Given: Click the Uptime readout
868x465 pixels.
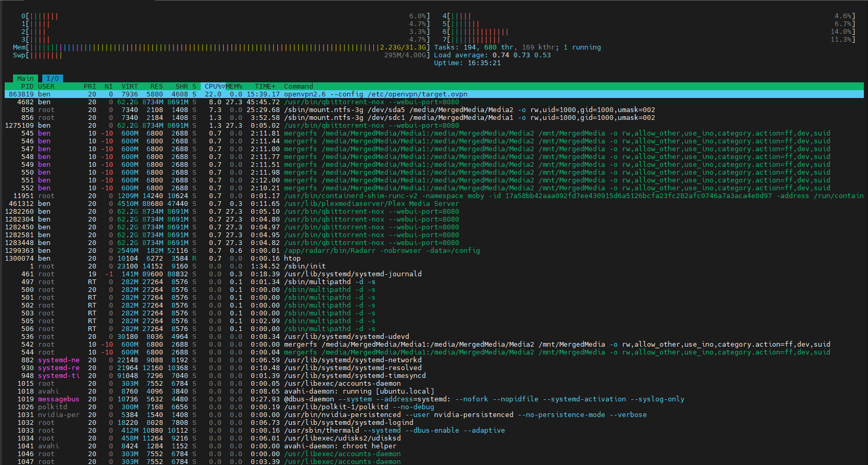Looking at the screenshot, I should coord(468,63).
